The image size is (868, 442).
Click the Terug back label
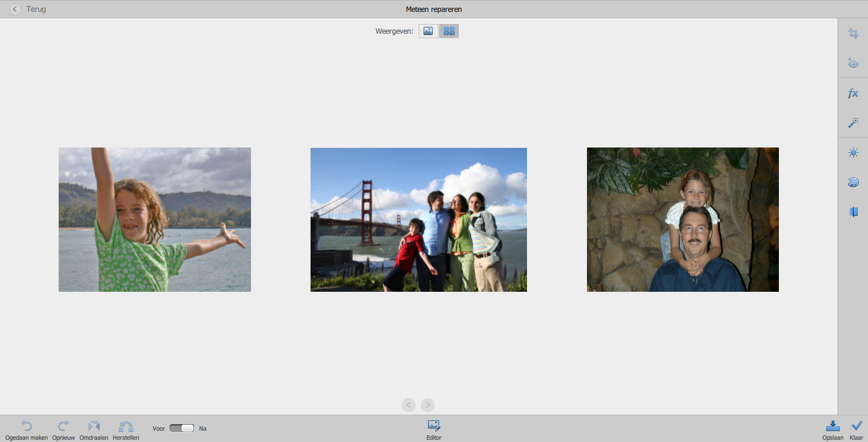tap(36, 9)
